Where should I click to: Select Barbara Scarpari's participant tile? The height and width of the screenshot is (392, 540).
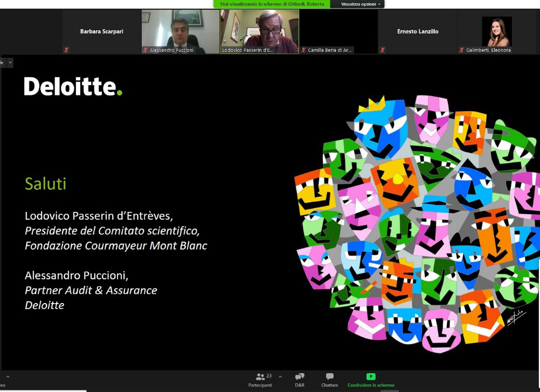[x=102, y=31]
